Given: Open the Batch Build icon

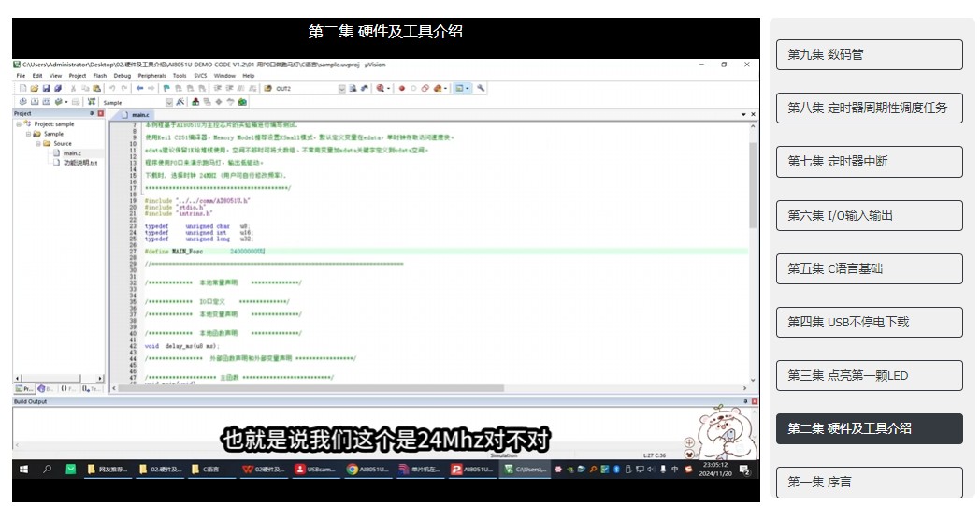Looking at the screenshot, I should [58, 101].
